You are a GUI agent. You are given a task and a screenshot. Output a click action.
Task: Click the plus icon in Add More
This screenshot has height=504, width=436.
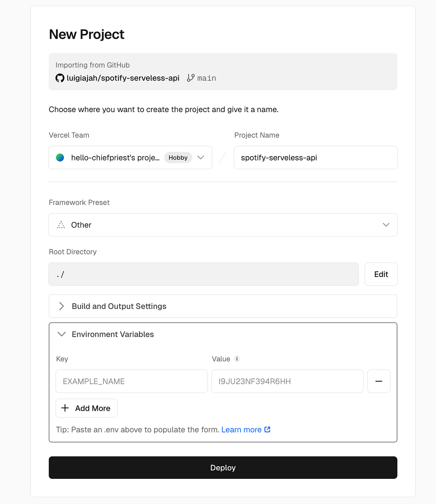pyautogui.click(x=65, y=408)
